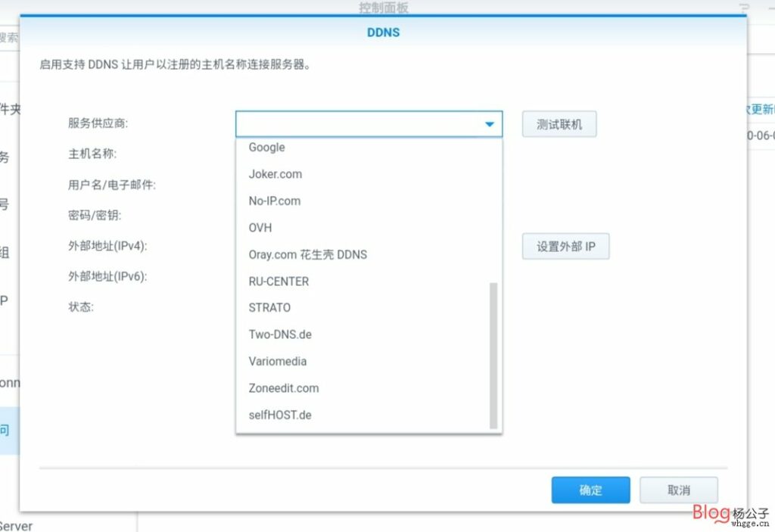Select STRATO from the list
The image size is (775, 532).
[369, 307]
